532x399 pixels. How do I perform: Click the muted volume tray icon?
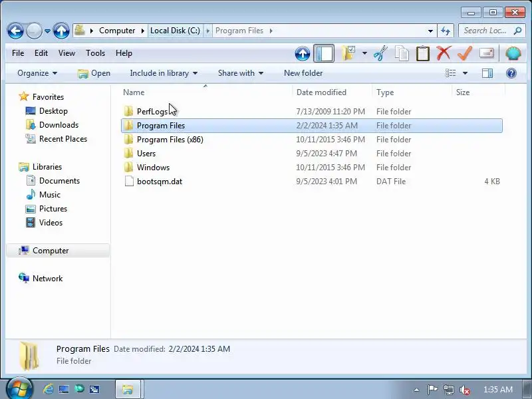pos(464,390)
